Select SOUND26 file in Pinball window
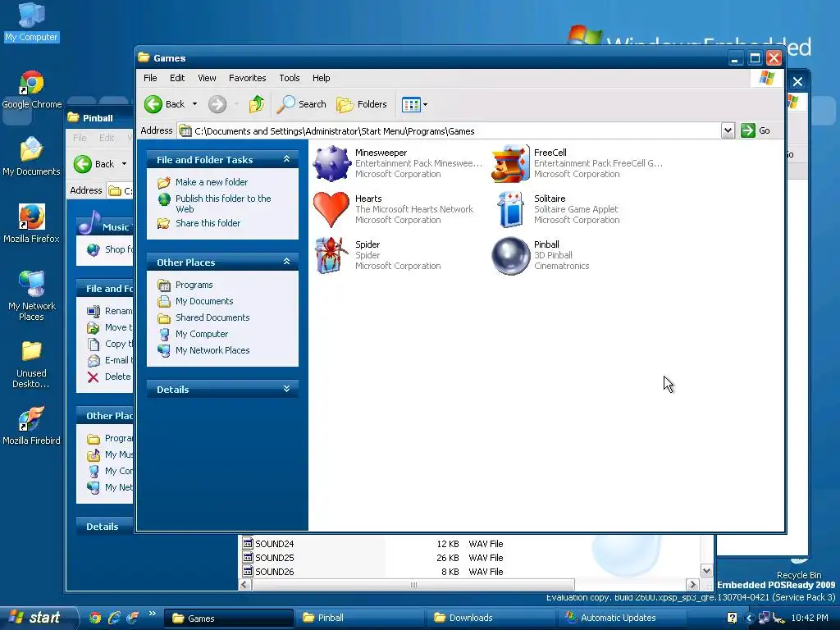Image resolution: width=840 pixels, height=630 pixels. (x=274, y=571)
